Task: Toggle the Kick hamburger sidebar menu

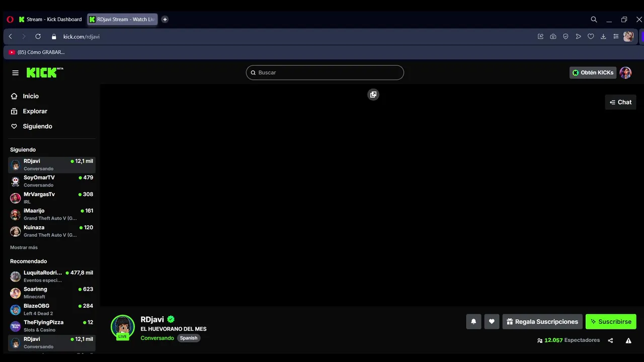Action: click(x=15, y=73)
